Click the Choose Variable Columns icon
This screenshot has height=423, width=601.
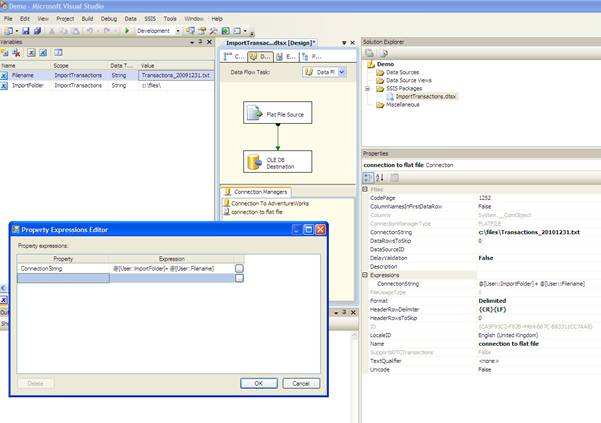[x=58, y=52]
